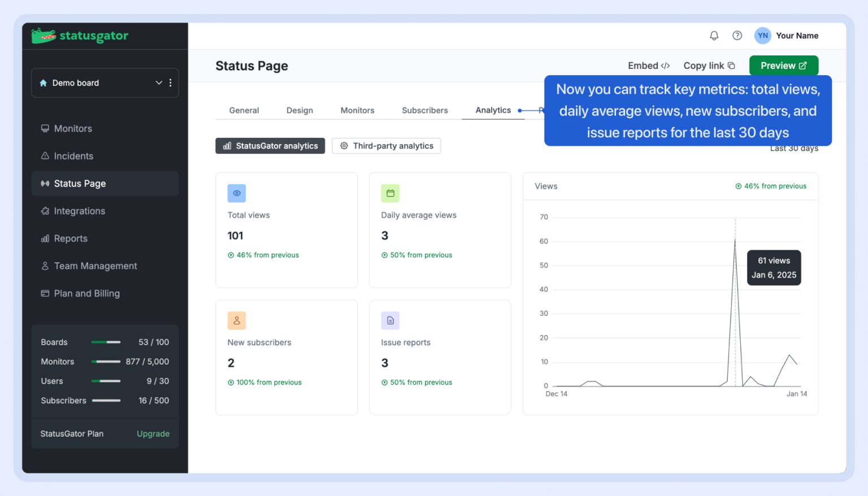Screen dimensions: 868x496
Task: Click the Jan 14 axis label
Action: tap(797, 394)
